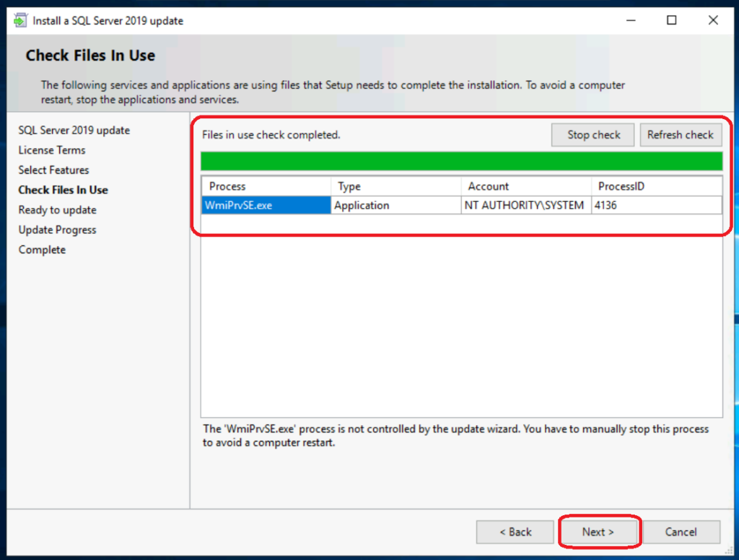Select the WmiPrvSE.exe process row
Screen dimensions: 739x560
coord(461,205)
